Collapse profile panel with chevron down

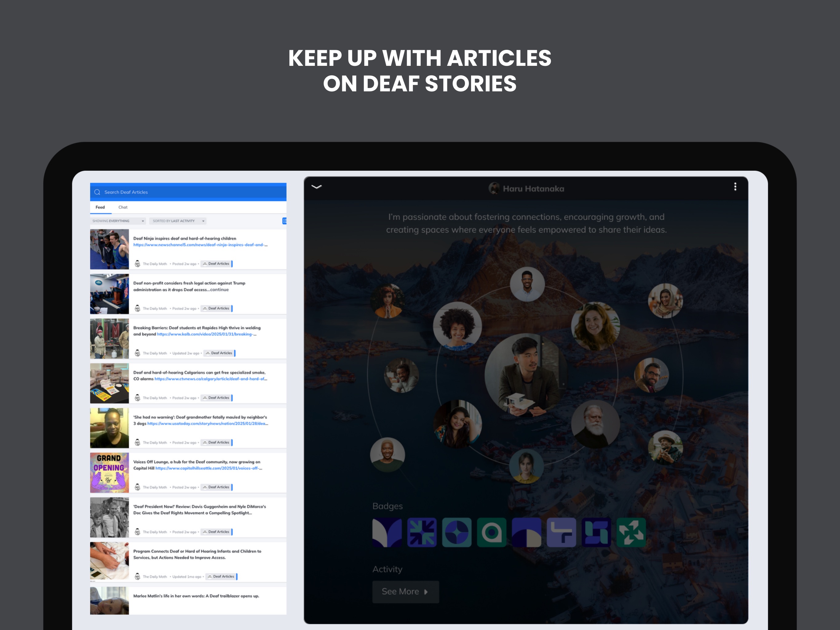[316, 186]
